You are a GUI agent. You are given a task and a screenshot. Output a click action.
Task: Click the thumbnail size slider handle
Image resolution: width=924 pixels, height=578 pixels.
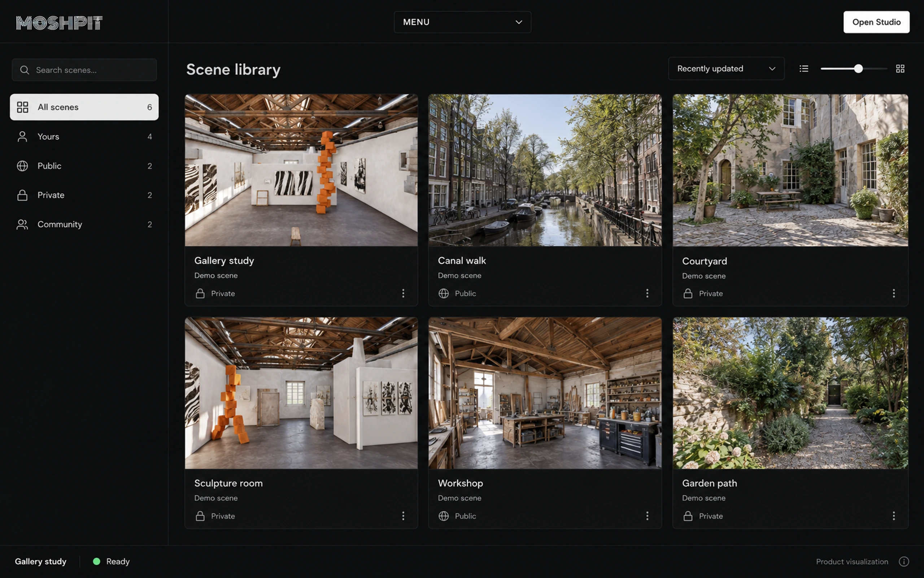[x=858, y=68]
